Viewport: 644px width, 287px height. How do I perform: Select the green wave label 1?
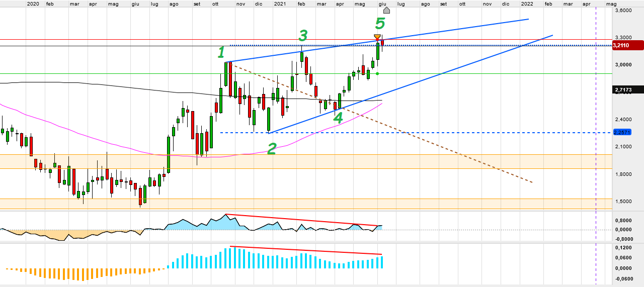point(220,52)
